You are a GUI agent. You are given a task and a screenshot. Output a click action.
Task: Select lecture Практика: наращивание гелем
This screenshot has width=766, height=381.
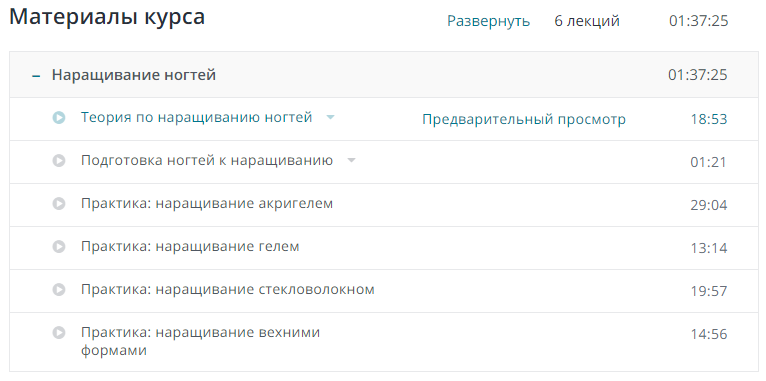coord(190,246)
